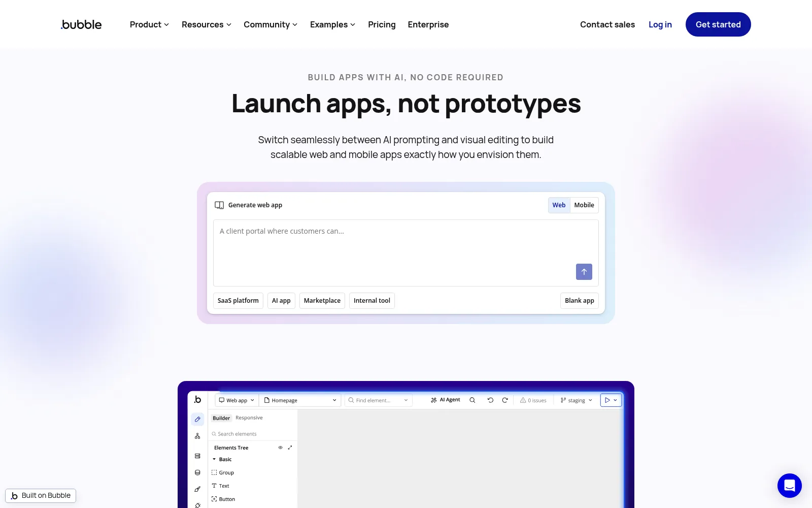Choose the Marketplace suggestion
This screenshot has width=812, height=508.
pos(322,301)
